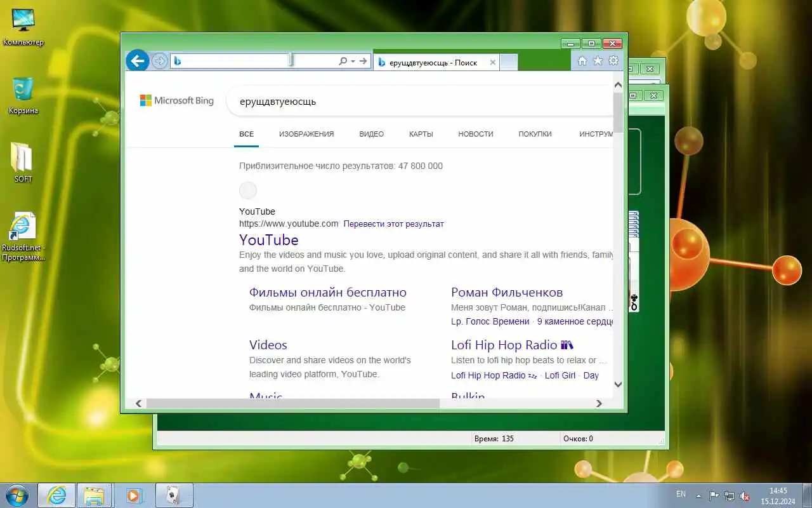Click the horizontal scrollbar right arrow
The width and height of the screenshot is (812, 508).
tap(599, 403)
